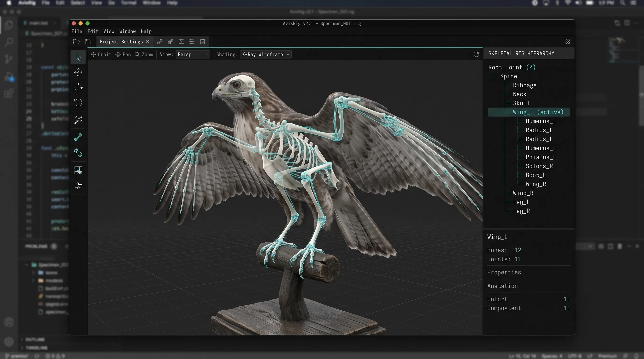644x359 pixels.
Task: Open manage gear in background editor sidebar
Action: coord(9,342)
